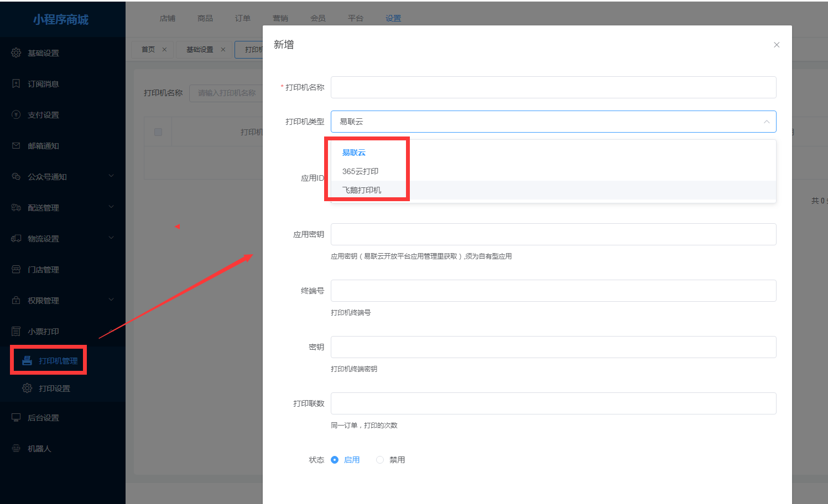This screenshot has height=504, width=828.
Task: Open the 商品 top menu
Action: click(205, 18)
